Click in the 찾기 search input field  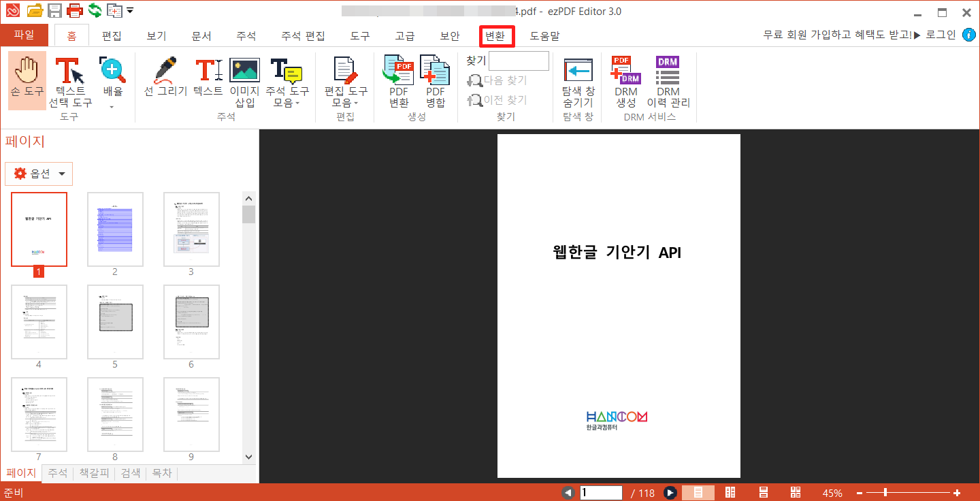[519, 61]
